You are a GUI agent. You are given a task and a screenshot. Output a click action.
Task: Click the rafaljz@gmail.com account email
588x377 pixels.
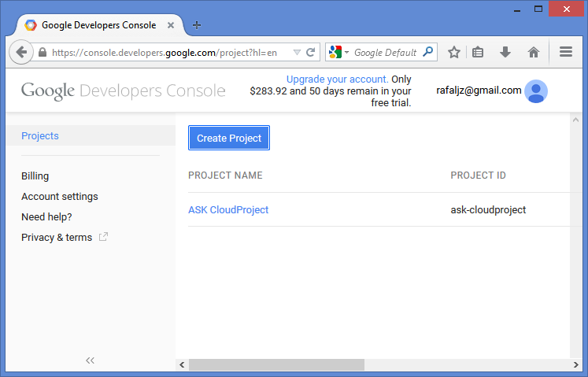click(x=479, y=91)
